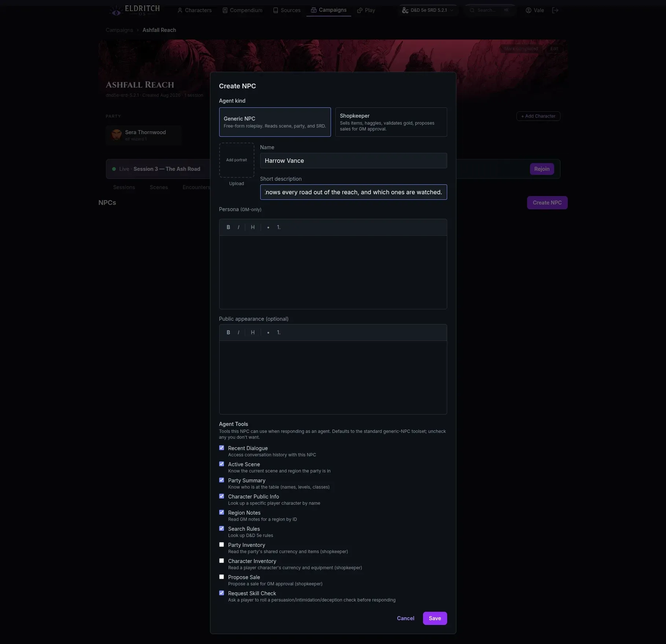Insert numbered list in the Persona editor
The image size is (666, 644).
pos(279,227)
